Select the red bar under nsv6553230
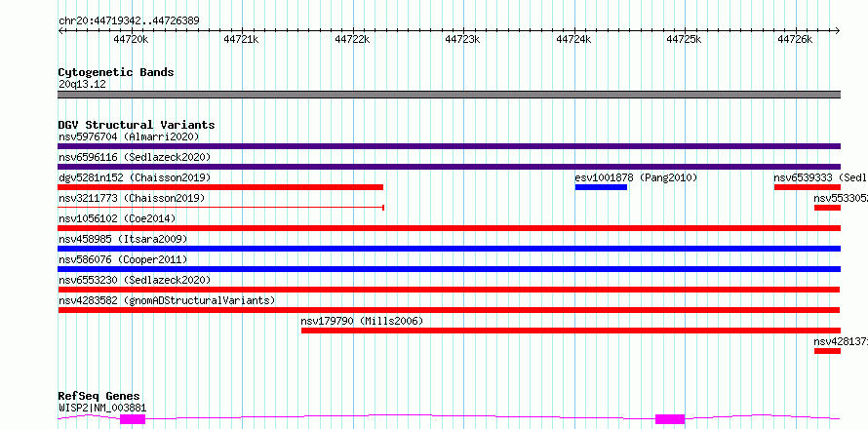 click(x=449, y=290)
